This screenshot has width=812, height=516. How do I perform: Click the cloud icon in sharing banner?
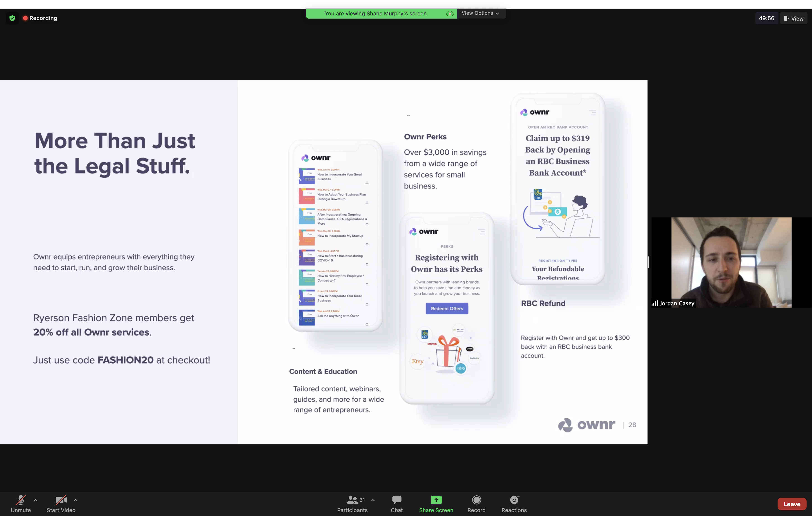point(449,14)
